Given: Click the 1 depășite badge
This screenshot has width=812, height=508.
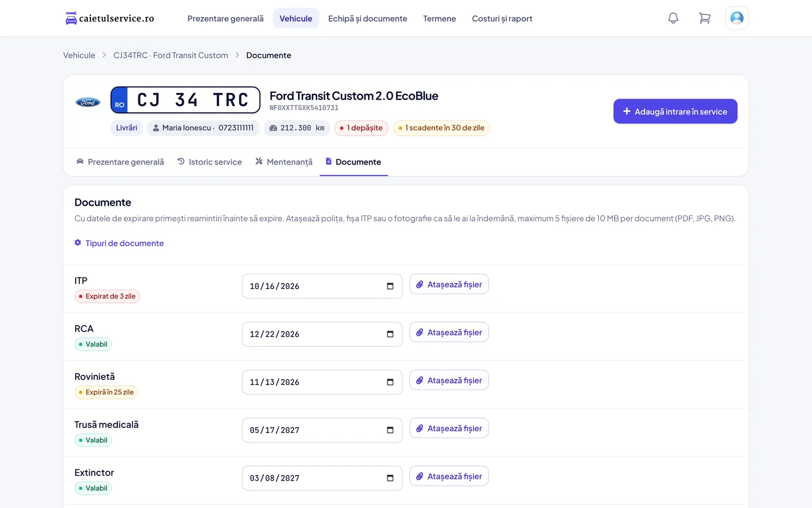Looking at the screenshot, I should coord(361,128).
